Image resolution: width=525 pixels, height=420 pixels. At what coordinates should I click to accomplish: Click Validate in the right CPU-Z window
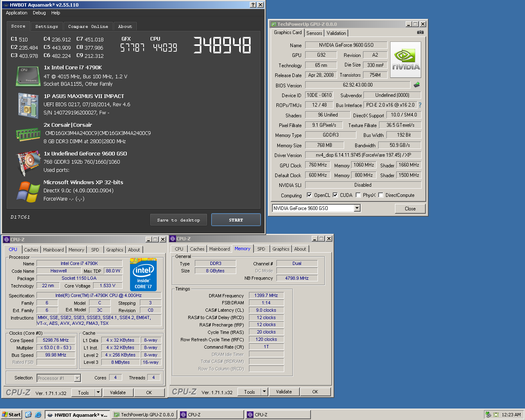[x=284, y=392]
